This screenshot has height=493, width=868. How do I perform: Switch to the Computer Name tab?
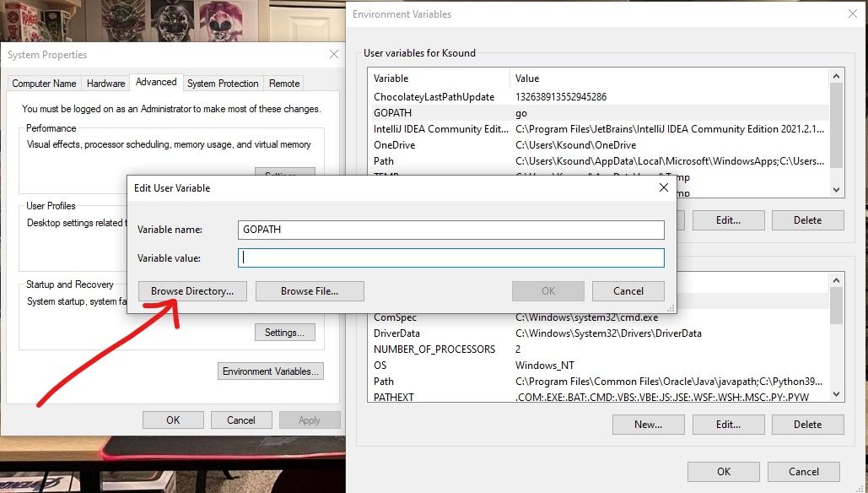point(44,84)
